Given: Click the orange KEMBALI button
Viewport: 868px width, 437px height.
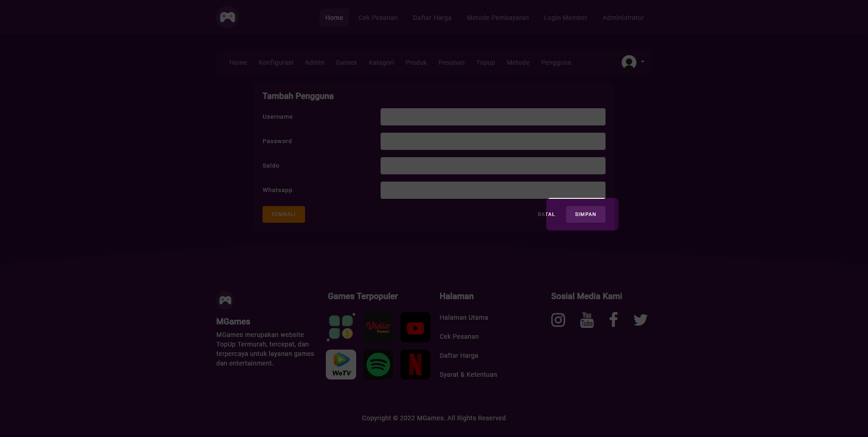Looking at the screenshot, I should point(284,214).
